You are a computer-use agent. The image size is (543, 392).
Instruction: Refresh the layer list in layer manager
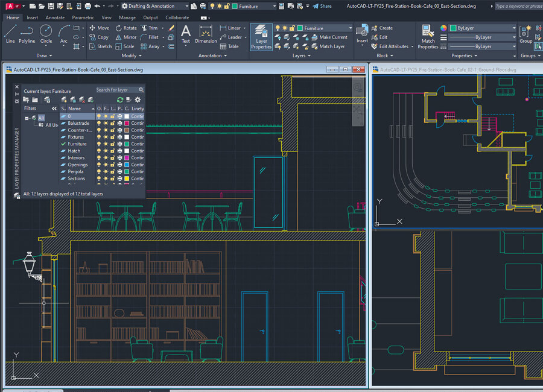pyautogui.click(x=120, y=100)
